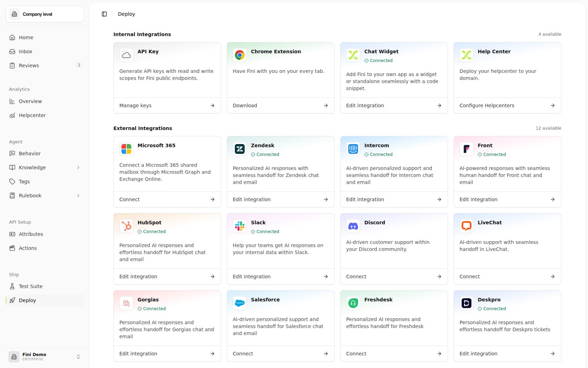Screen dimensions: 588x368
Task: Click the Discord logo icon
Action: pos(353,226)
